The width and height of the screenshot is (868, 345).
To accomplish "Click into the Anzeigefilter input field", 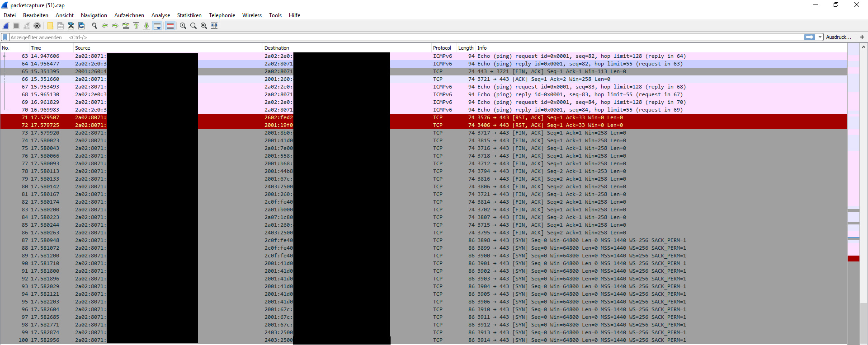I will (407, 37).
